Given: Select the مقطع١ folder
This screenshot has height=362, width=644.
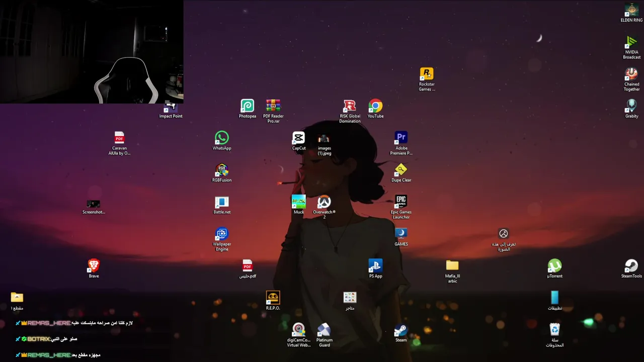Looking at the screenshot, I should 17,301.
